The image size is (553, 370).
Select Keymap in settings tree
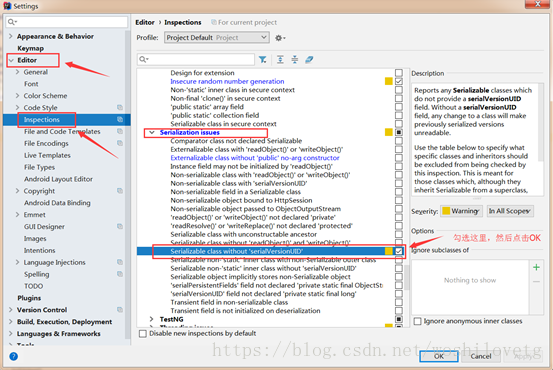(30, 48)
